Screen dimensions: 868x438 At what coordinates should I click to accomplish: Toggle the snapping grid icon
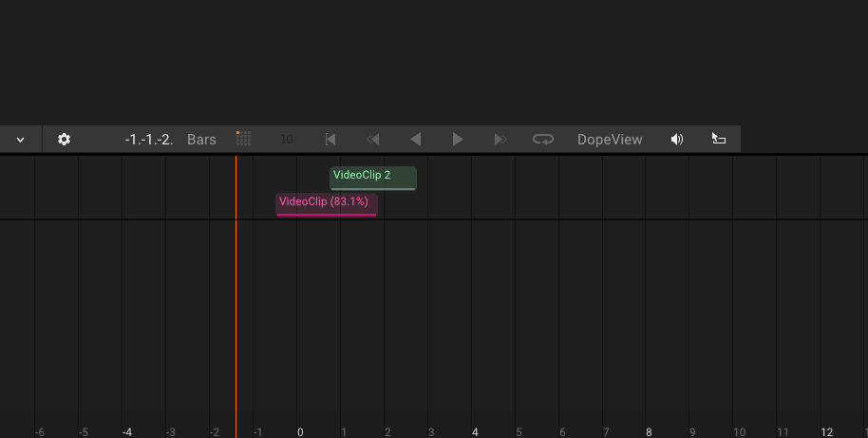[243, 139]
